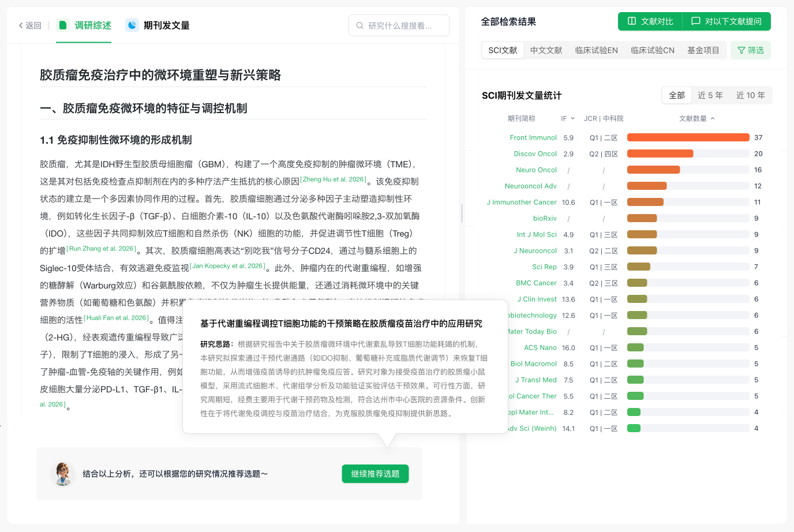Viewport: 794px width, 532px height.
Task: Click the J Immunother Cancer journal name
Action: 522,202
